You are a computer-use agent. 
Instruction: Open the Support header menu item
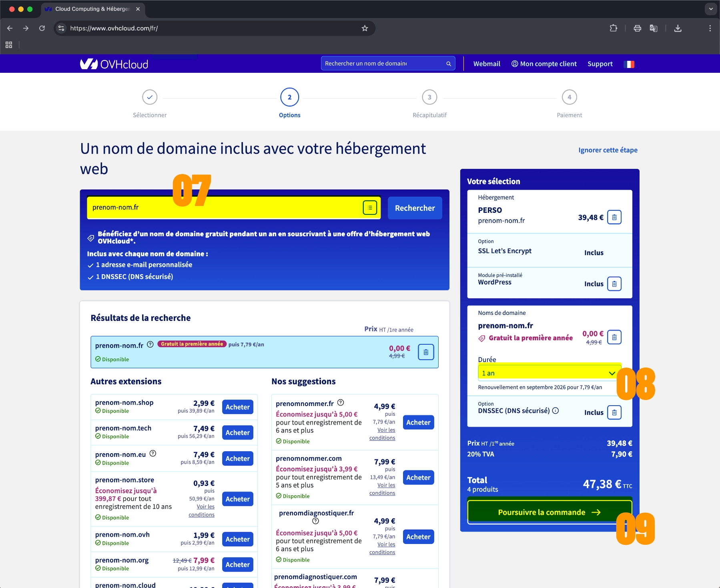coord(600,64)
